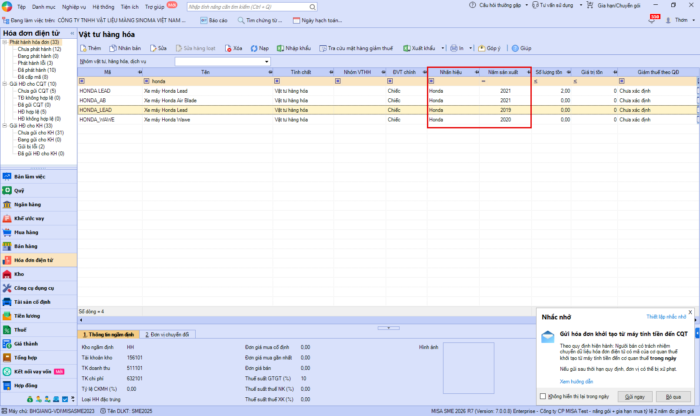Open the Kết nối vay vốn module
Image resolution: width=700 pixels, height=416 pixels.
click(39, 371)
